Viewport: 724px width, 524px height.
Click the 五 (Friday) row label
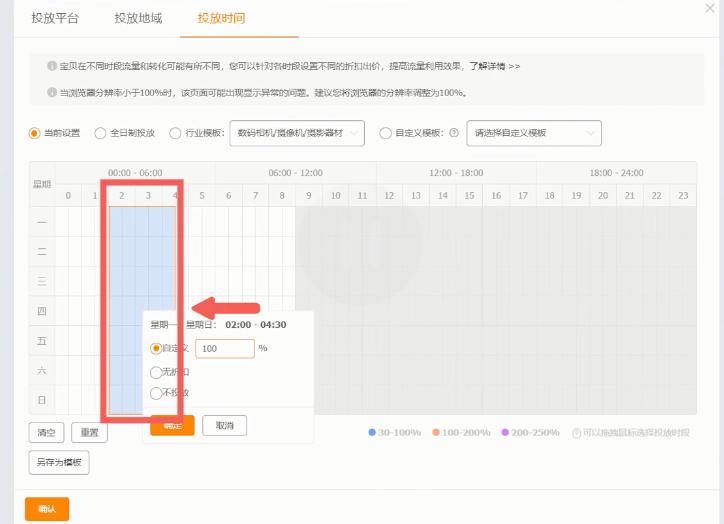(42, 341)
